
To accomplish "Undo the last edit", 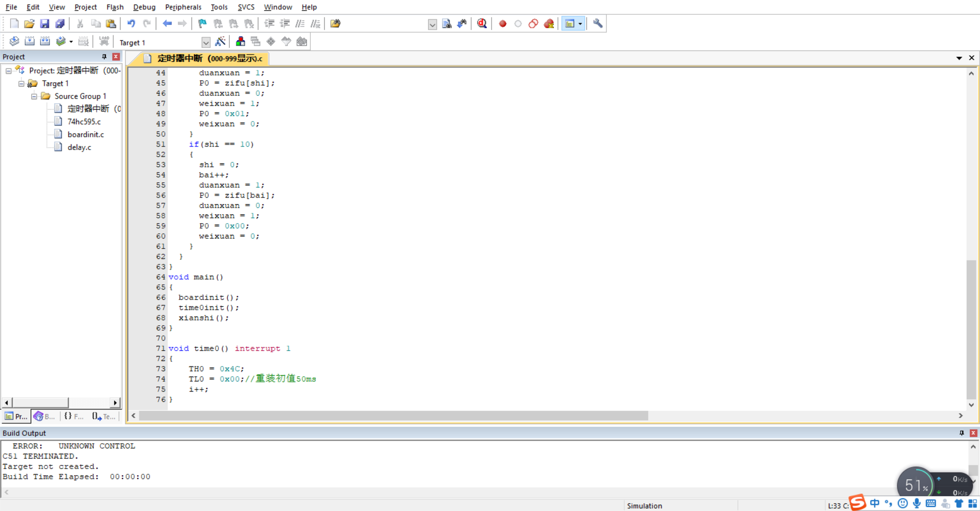I will pos(131,23).
